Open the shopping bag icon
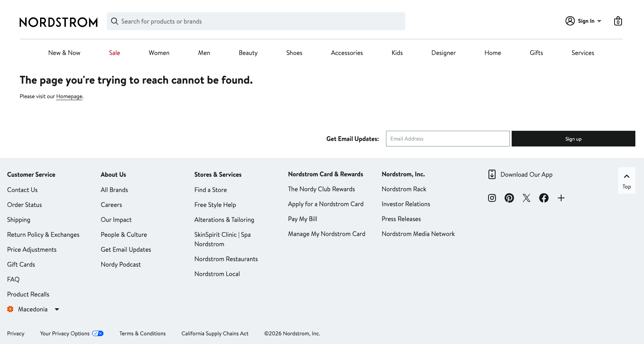Screen dimensions: 644x344 click(x=618, y=21)
